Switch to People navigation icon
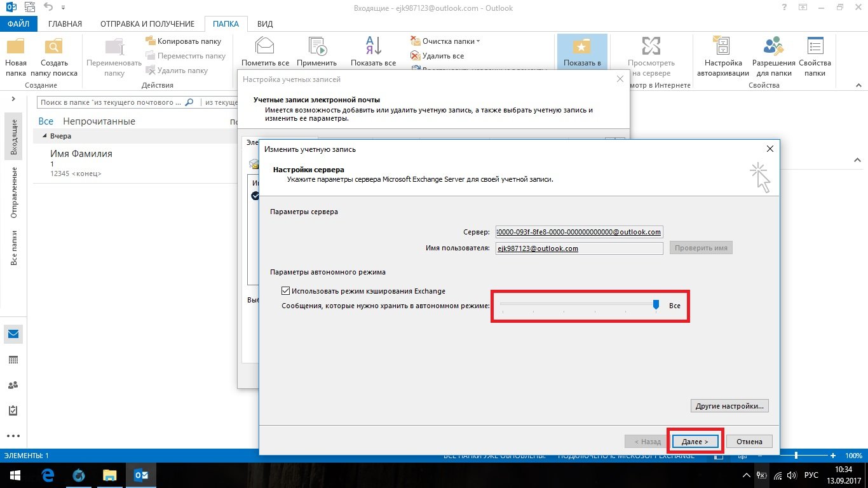Image resolution: width=868 pixels, height=488 pixels. click(x=13, y=385)
